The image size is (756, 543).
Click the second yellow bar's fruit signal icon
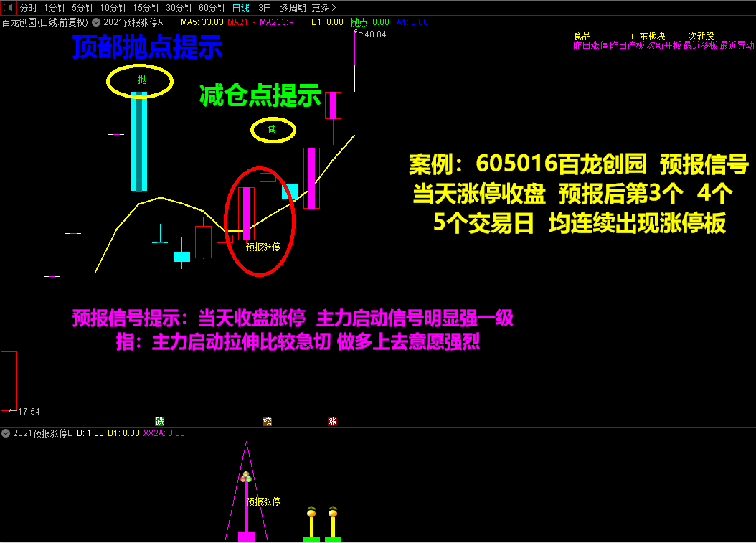[333, 511]
